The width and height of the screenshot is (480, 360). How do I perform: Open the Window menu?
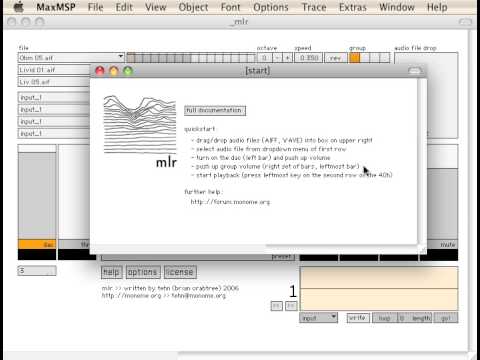point(397,7)
